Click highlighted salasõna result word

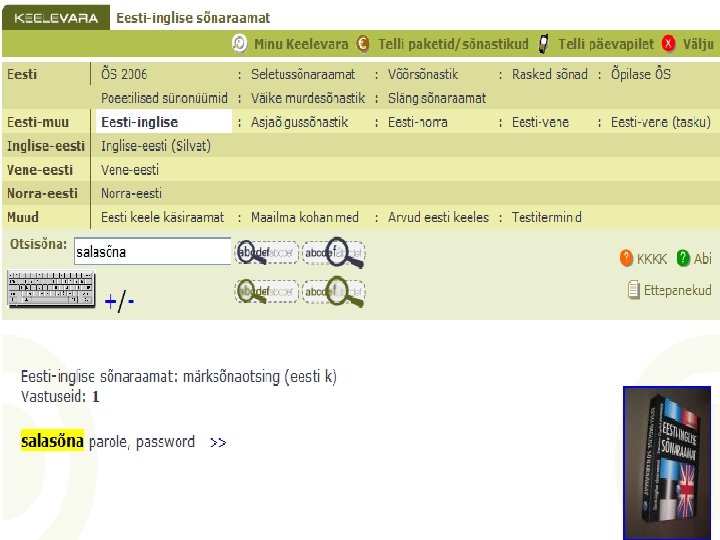point(52,441)
